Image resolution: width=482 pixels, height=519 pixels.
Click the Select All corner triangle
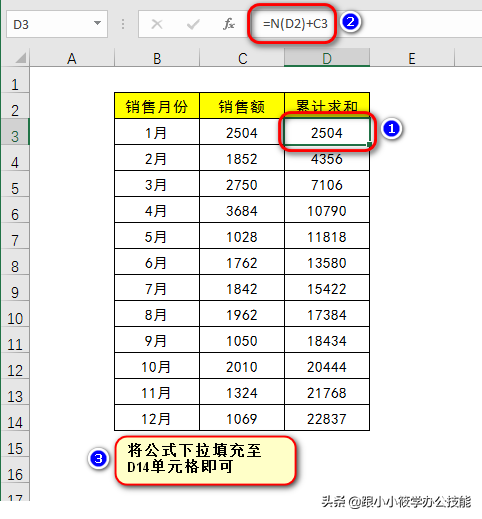(x=21, y=58)
